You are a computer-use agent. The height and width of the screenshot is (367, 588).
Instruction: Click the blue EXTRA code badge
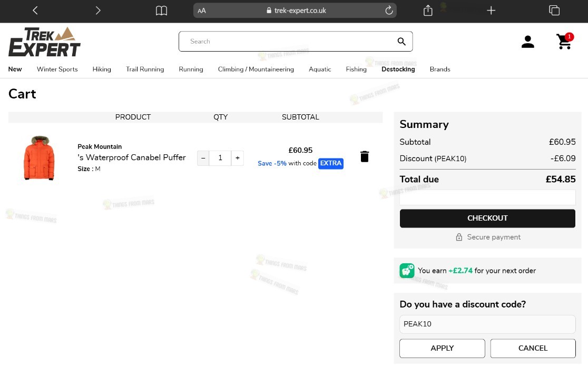pyautogui.click(x=331, y=163)
